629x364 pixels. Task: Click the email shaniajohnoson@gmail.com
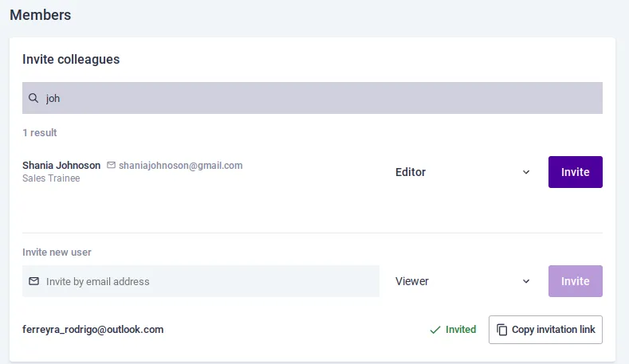[x=180, y=165]
